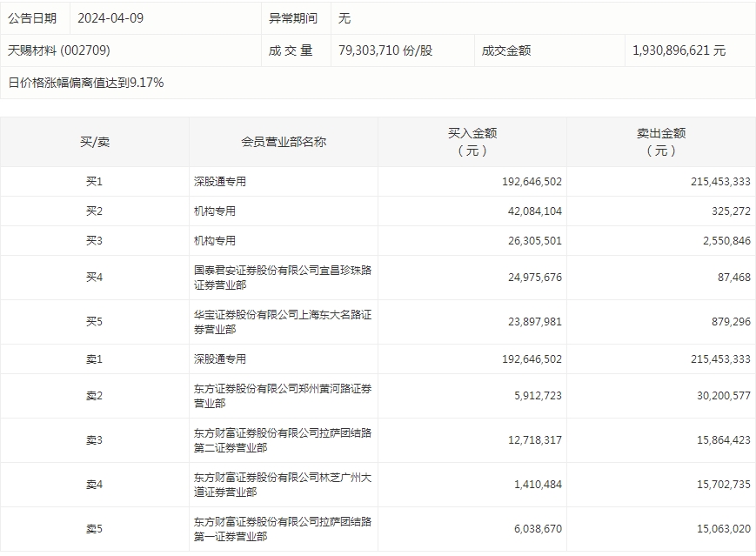
Task: Click the 卖出金额（元） column header
Action: point(661,142)
